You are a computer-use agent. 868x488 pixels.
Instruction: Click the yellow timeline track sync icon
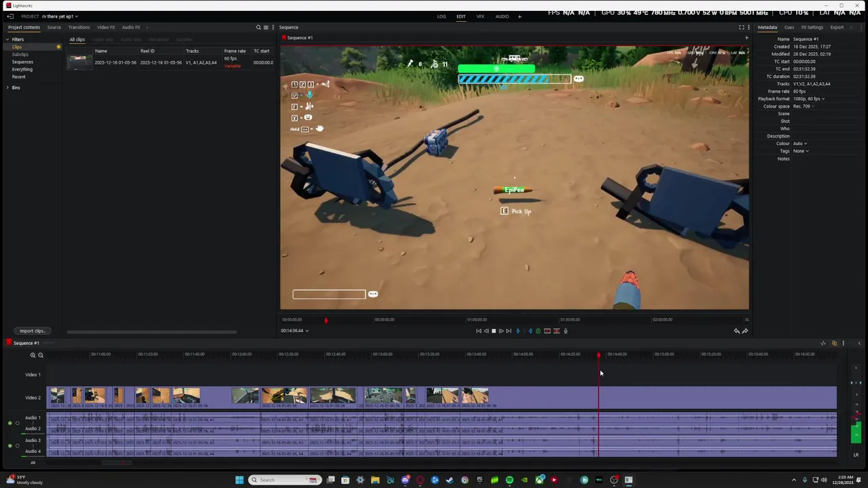(834, 343)
